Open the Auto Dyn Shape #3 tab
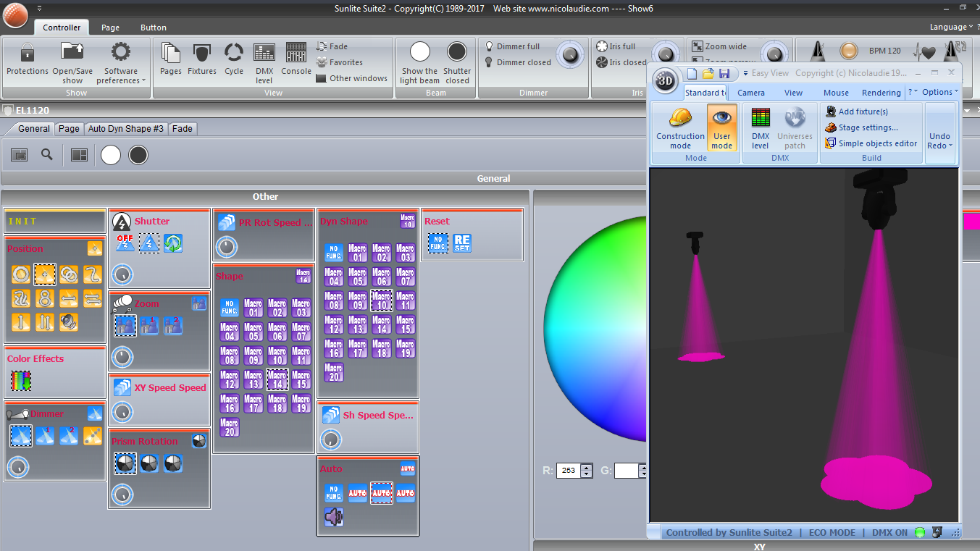This screenshot has height=551, width=980. tap(126, 128)
